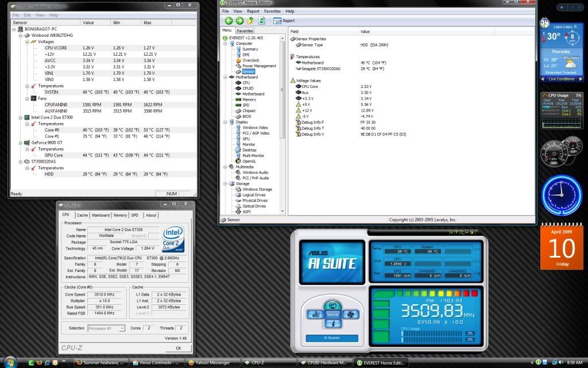Viewport: 588px width, 368px height.
Task: Click the Report toolbar button in EVEREST
Action: (x=284, y=21)
